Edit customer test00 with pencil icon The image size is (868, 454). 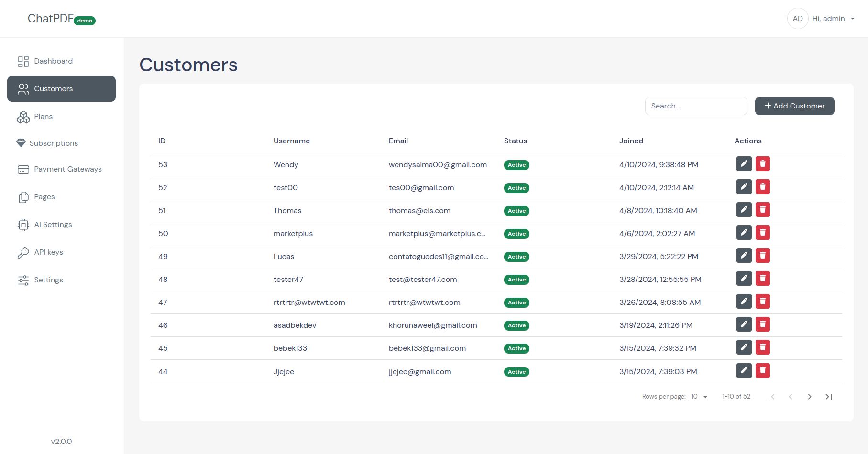point(744,187)
